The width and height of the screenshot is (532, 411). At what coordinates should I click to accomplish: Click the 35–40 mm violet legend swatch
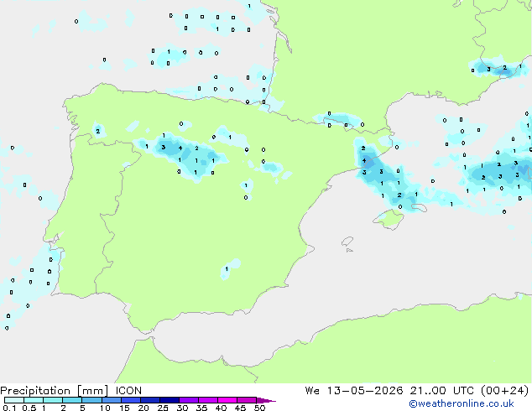pos(207,400)
